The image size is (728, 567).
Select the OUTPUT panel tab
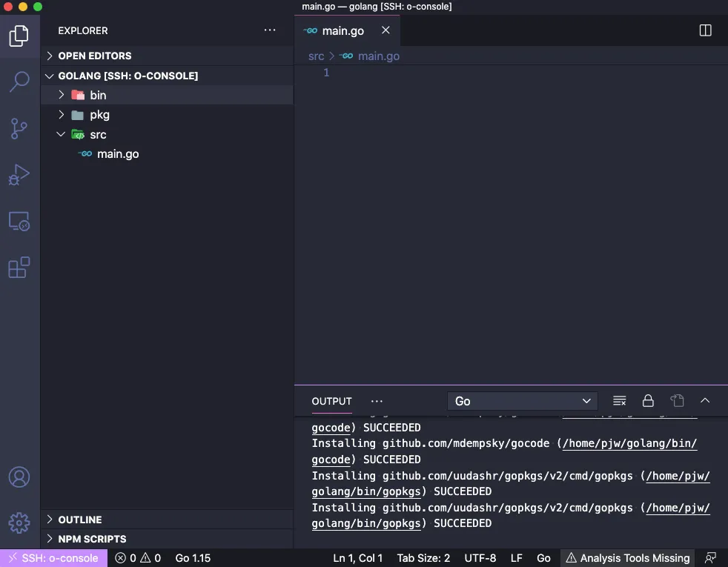coord(331,402)
